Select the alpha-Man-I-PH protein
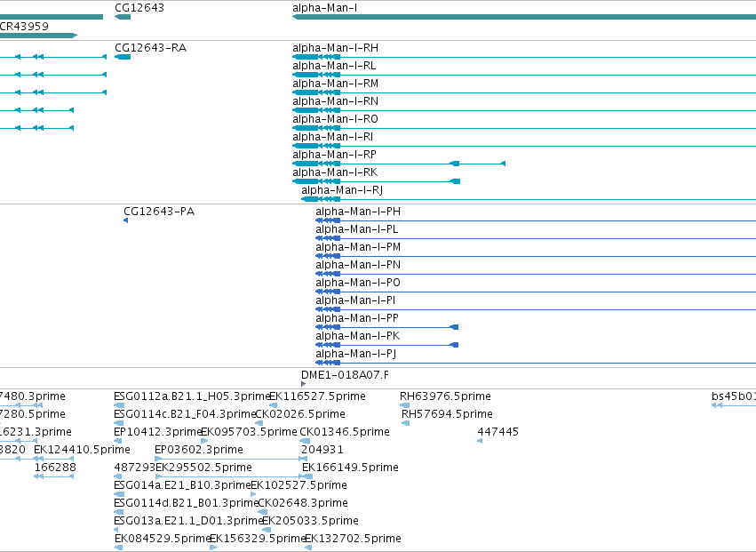756x552 pixels. click(358, 212)
